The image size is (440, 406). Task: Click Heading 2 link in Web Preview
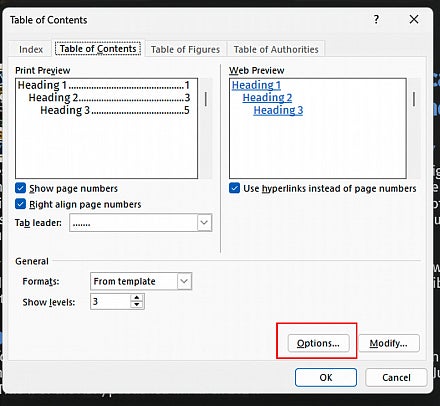267,98
